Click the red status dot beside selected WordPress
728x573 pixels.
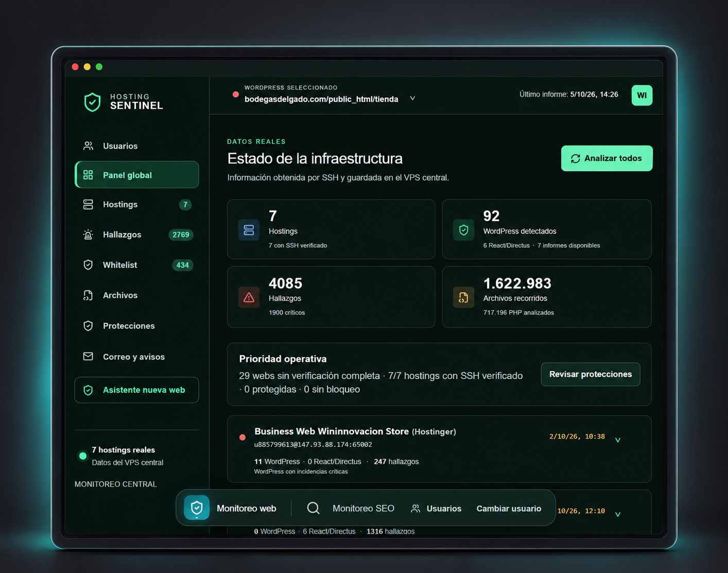(236, 94)
